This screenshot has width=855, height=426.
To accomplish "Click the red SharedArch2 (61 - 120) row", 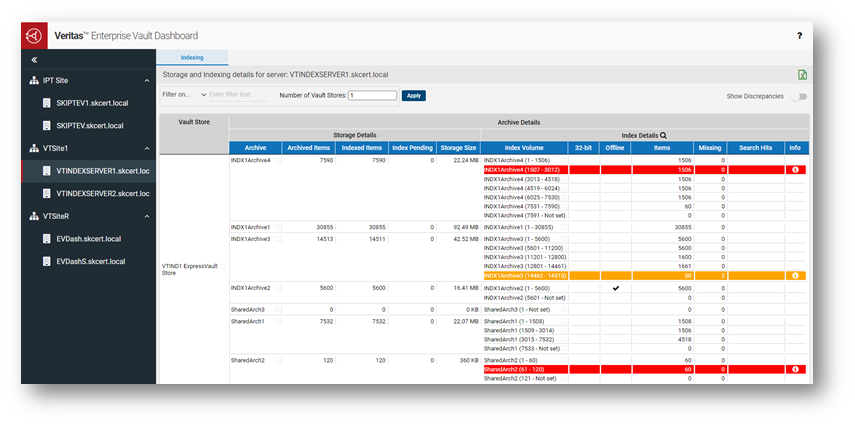I will [x=644, y=370].
